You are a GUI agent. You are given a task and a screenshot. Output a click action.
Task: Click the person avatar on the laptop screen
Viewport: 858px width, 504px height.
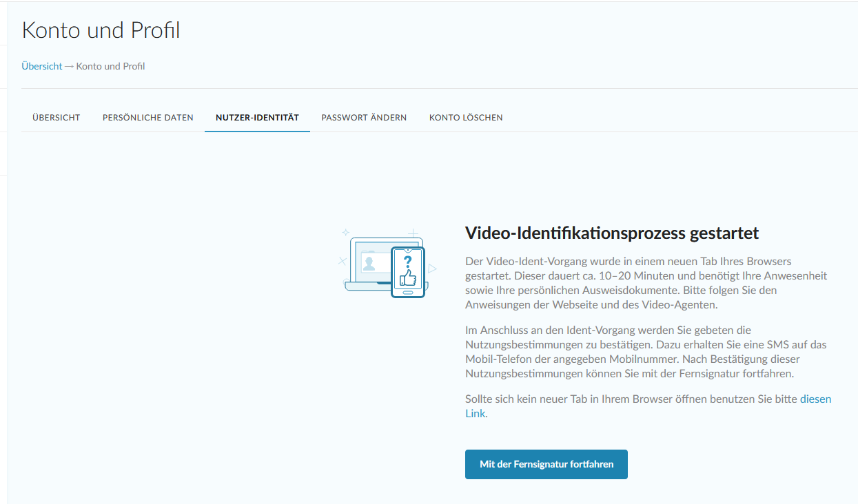[x=369, y=263]
